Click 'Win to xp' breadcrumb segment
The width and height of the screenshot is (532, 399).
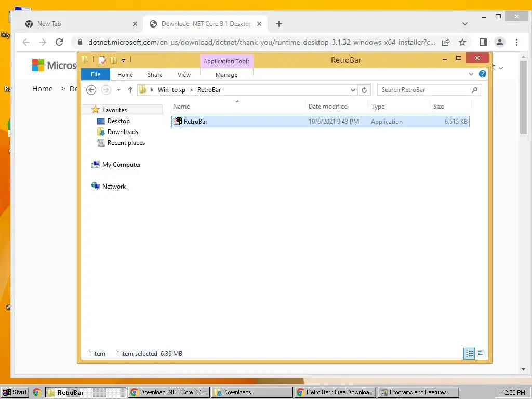coord(171,90)
